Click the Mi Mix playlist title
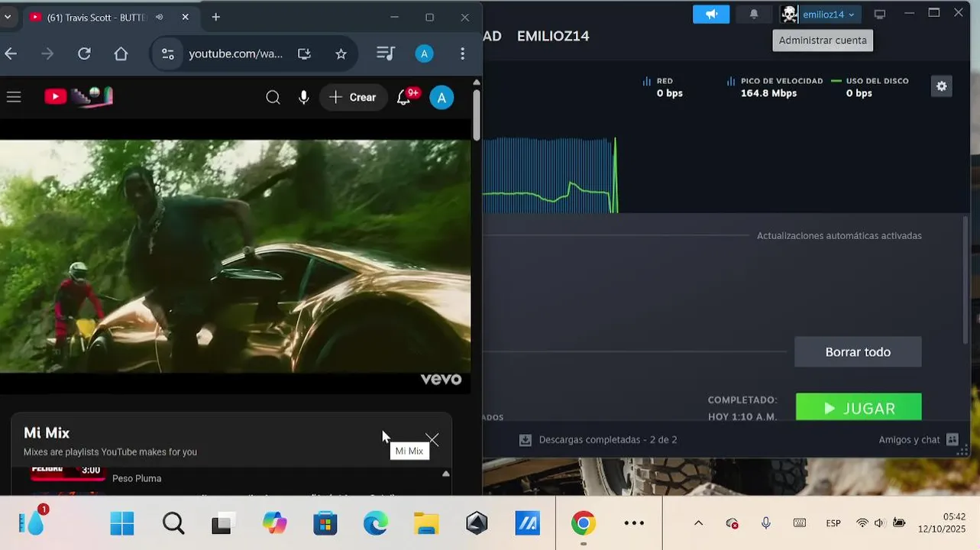 (47, 432)
